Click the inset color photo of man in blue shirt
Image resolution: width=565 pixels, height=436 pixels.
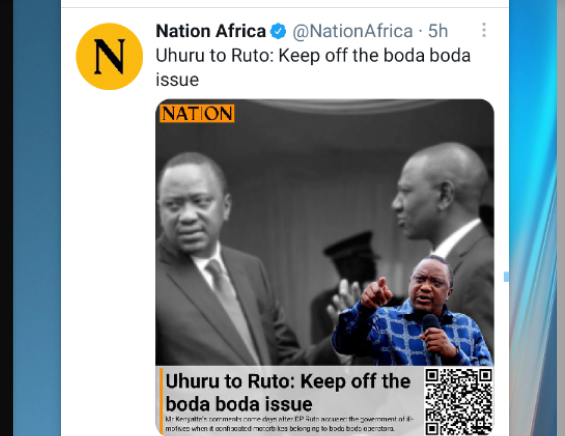coord(412,310)
